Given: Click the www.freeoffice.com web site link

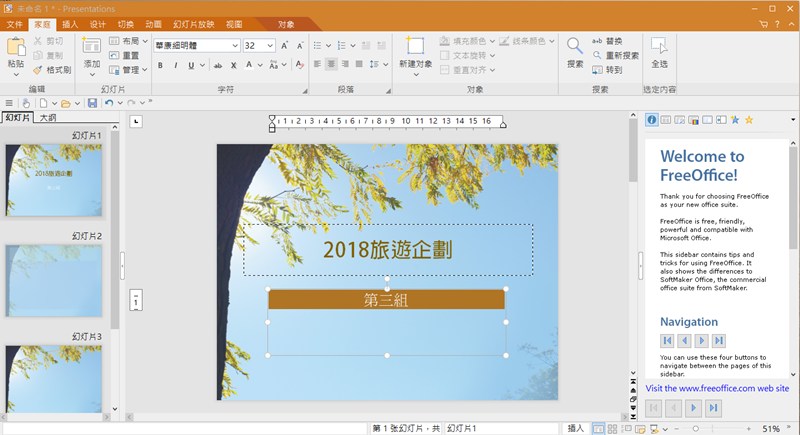Looking at the screenshot, I should (x=717, y=388).
